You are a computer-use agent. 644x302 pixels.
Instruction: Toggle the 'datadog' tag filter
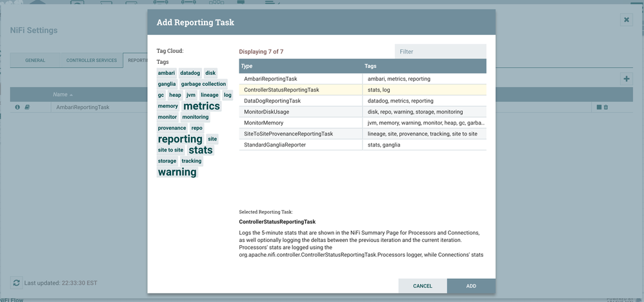point(190,73)
